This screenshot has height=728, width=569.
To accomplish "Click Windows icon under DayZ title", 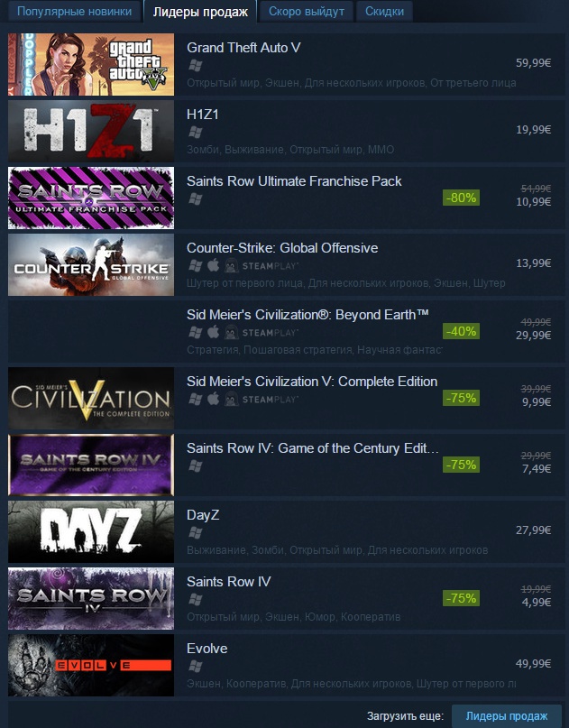I will point(196,533).
